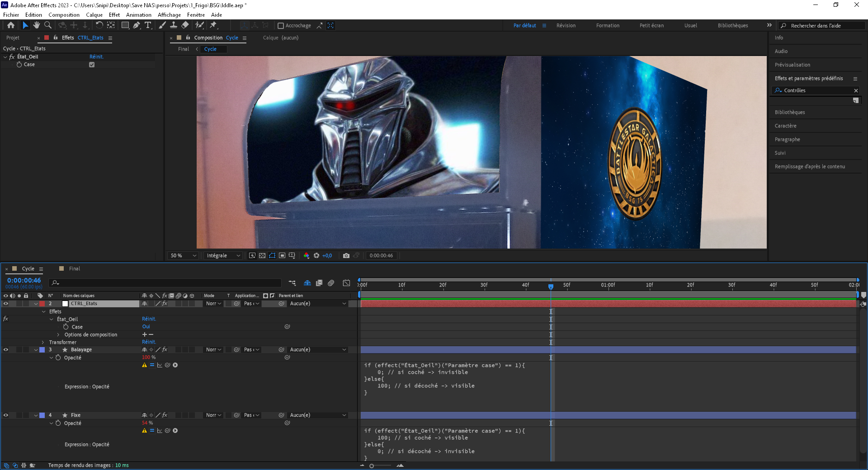
Task: Select the Selection arrow tool
Action: (x=25, y=25)
